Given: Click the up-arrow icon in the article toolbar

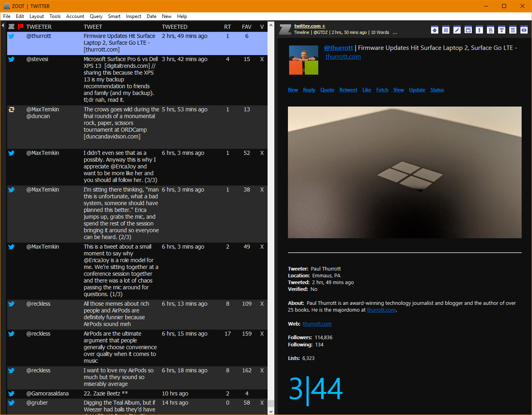Looking at the screenshot, I should [435, 30].
